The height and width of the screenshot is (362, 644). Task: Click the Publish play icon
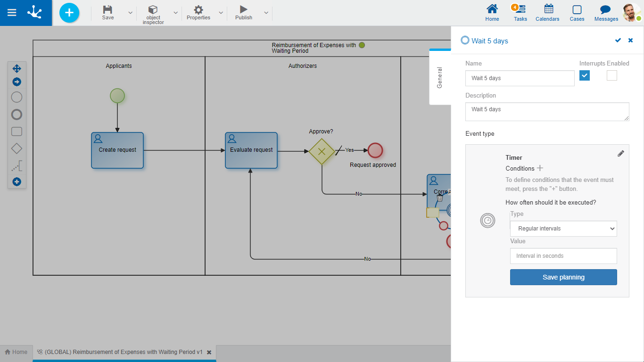click(243, 9)
